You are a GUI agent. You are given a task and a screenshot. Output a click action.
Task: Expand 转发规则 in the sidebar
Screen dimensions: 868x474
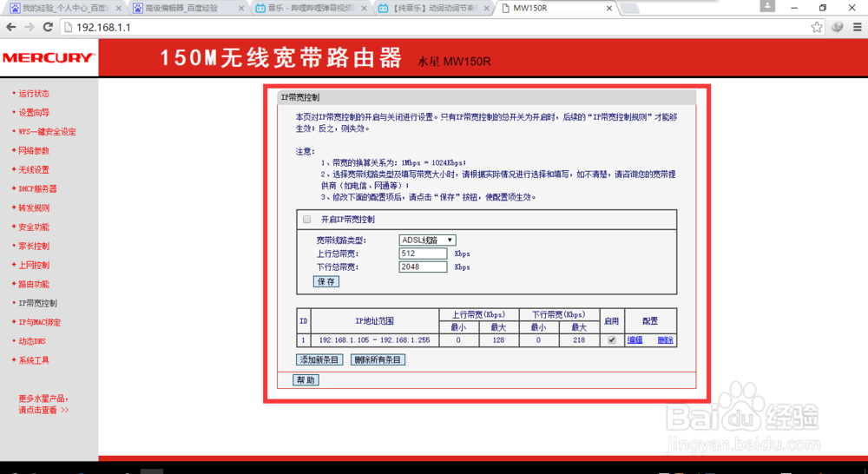[x=34, y=208]
